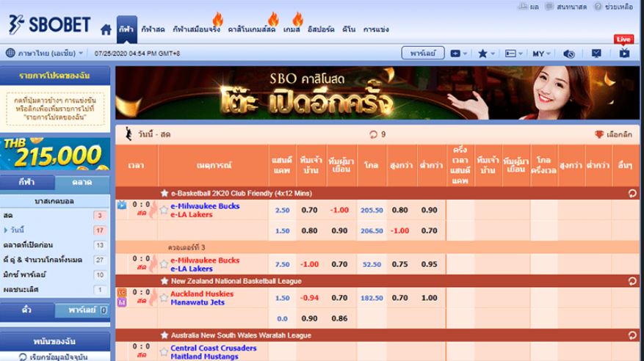Star the Central Coast Crusaders match

pos(164,352)
